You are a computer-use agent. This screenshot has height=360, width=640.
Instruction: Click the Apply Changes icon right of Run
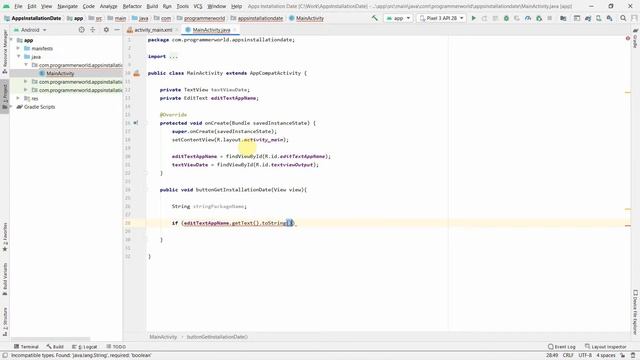point(484,18)
